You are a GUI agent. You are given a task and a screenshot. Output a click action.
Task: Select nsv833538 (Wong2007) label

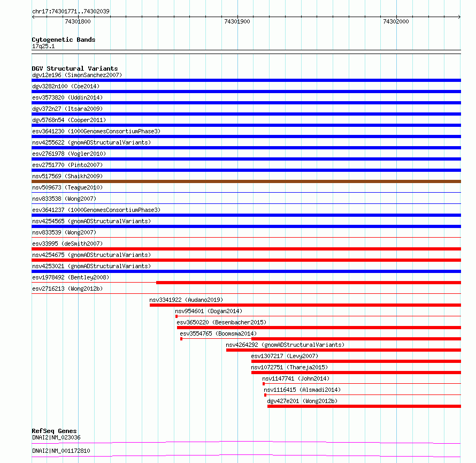tap(64, 199)
